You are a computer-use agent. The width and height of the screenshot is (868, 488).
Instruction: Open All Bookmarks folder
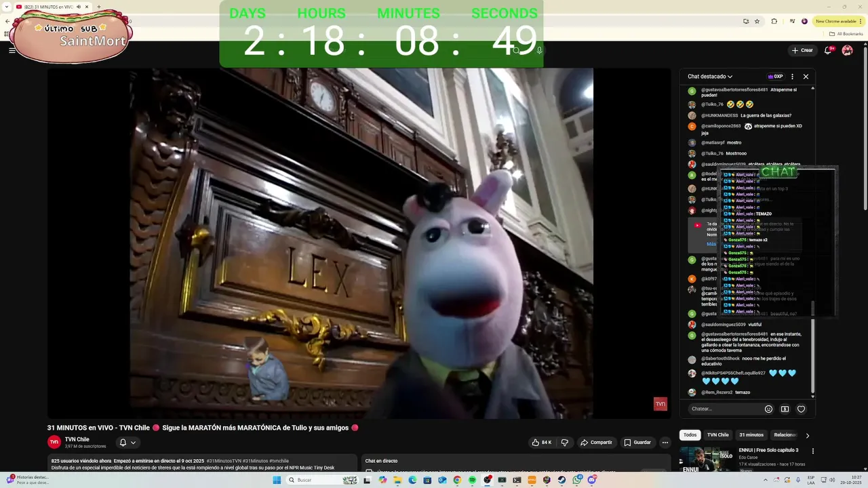[x=846, y=33]
